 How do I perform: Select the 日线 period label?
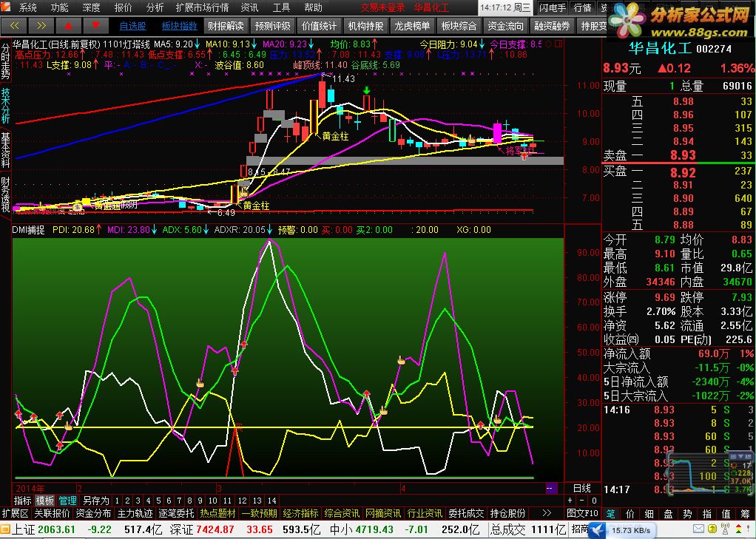coord(582,489)
